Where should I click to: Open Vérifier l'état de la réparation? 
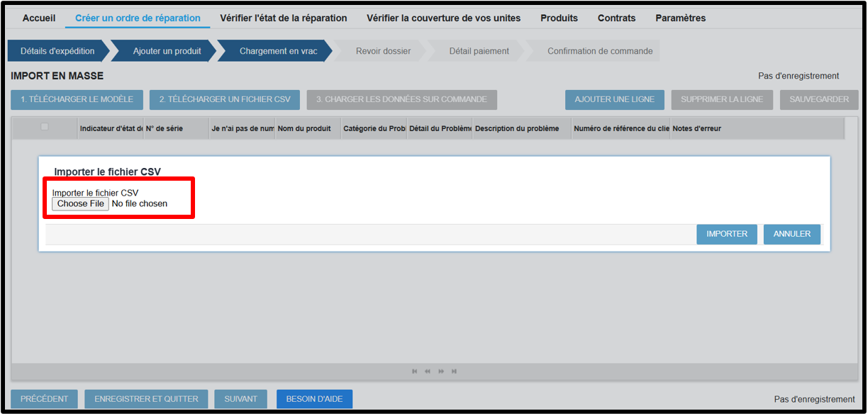pyautogui.click(x=284, y=18)
